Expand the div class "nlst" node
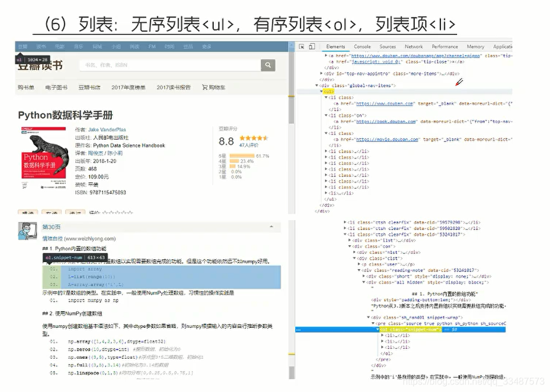The image size is (550, 392). pyautogui.click(x=354, y=252)
